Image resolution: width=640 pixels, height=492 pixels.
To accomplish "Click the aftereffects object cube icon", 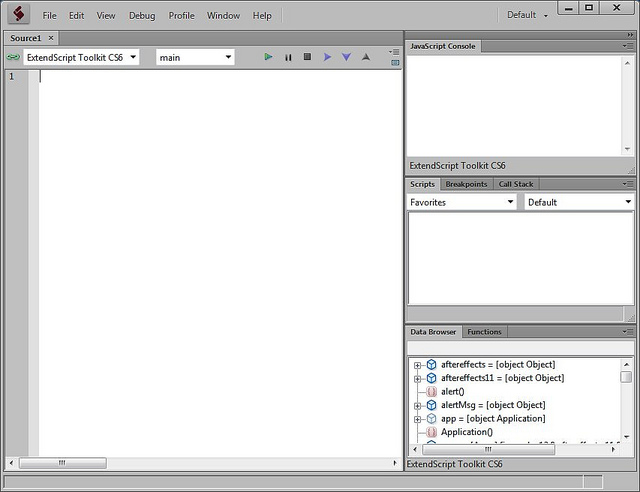I will [x=431, y=365].
